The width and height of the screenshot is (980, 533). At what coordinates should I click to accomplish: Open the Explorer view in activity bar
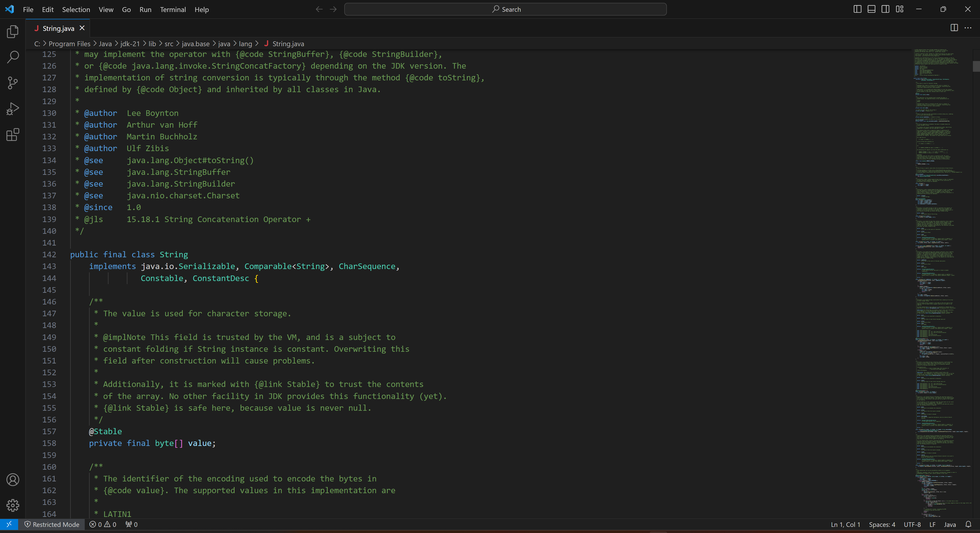[x=13, y=32]
